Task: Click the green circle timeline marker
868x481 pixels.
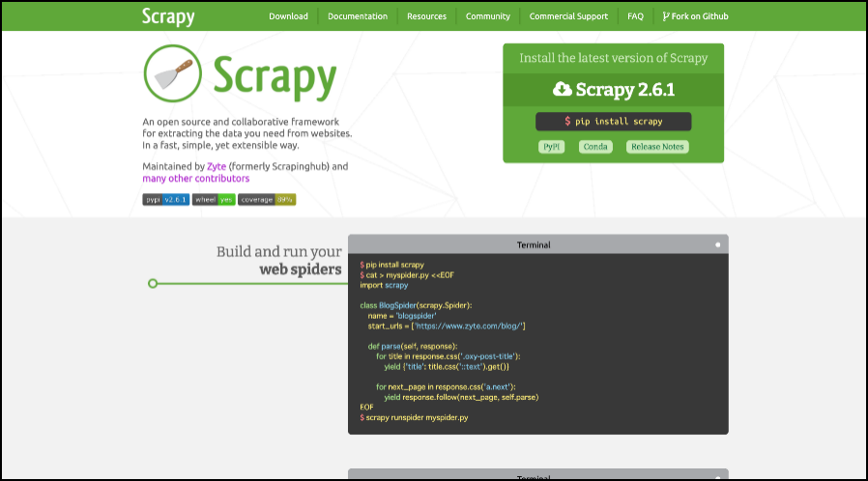Action: click(153, 284)
